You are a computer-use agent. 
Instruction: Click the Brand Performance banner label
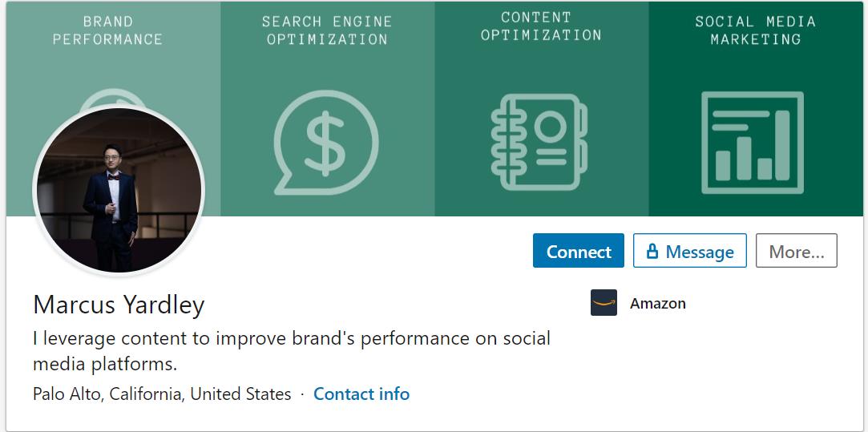(x=108, y=30)
